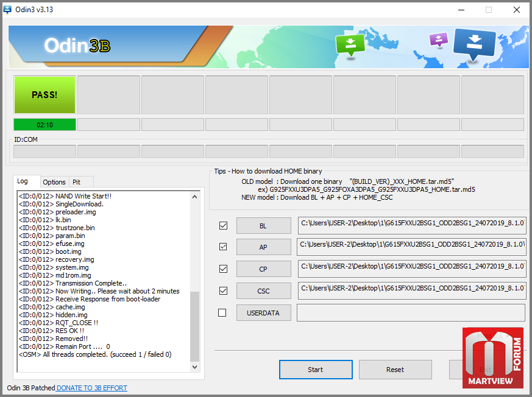This screenshot has height=397, width=532.
Task: Click the log scrollbar thumb
Action: pos(195,326)
